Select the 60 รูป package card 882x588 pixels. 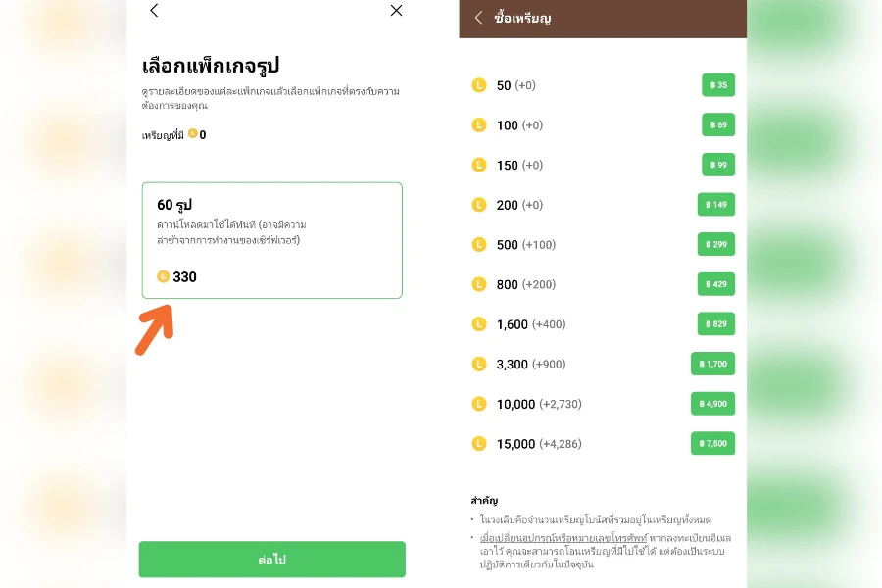271,240
